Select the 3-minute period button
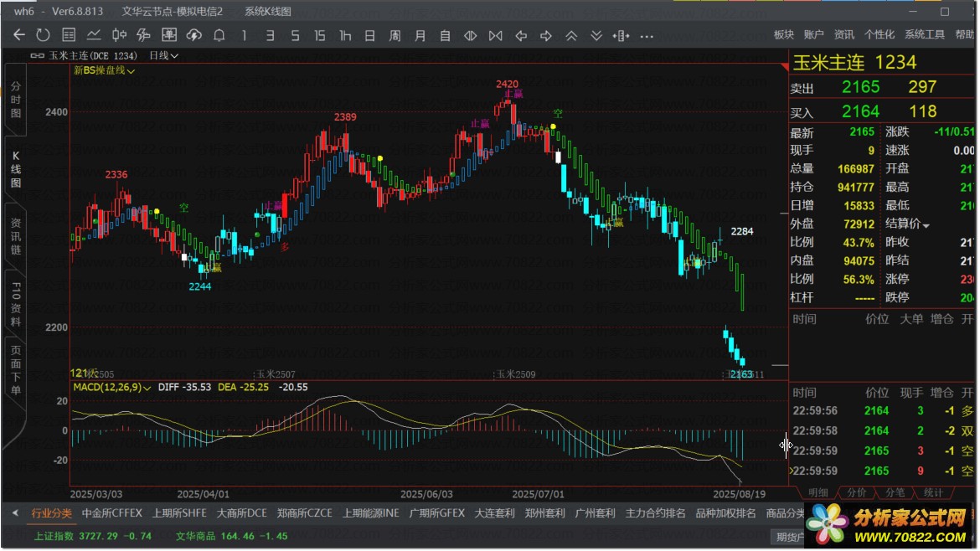Screen dimensions: 980x551 click(270, 36)
